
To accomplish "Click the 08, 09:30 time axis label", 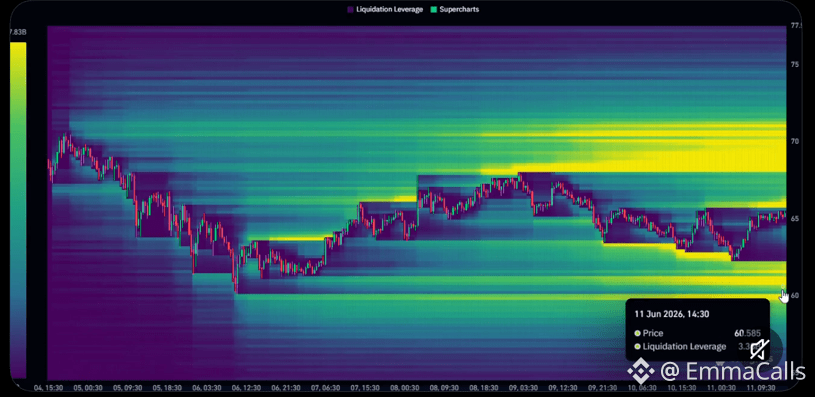I will point(445,388).
